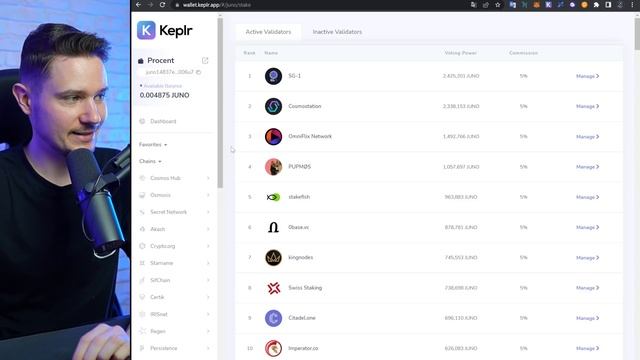Expand the Starname chain arrow
Image resolution: width=640 pixels, height=360 pixels.
208,263
